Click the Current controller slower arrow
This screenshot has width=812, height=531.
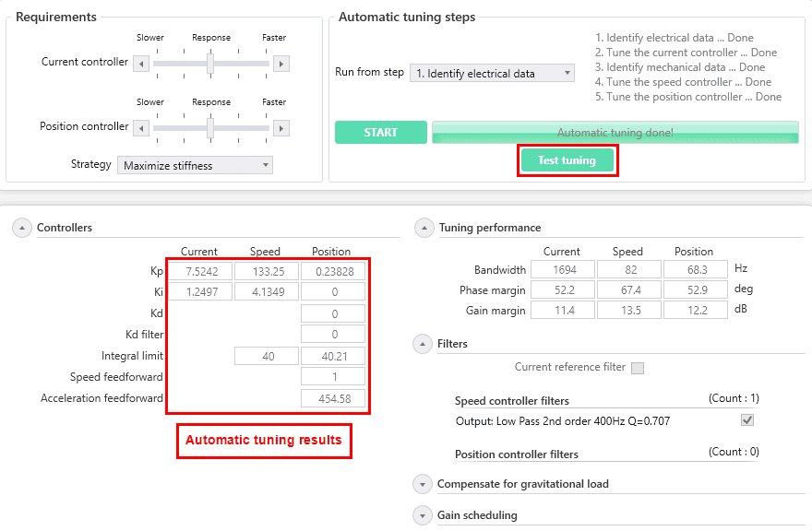[140, 64]
